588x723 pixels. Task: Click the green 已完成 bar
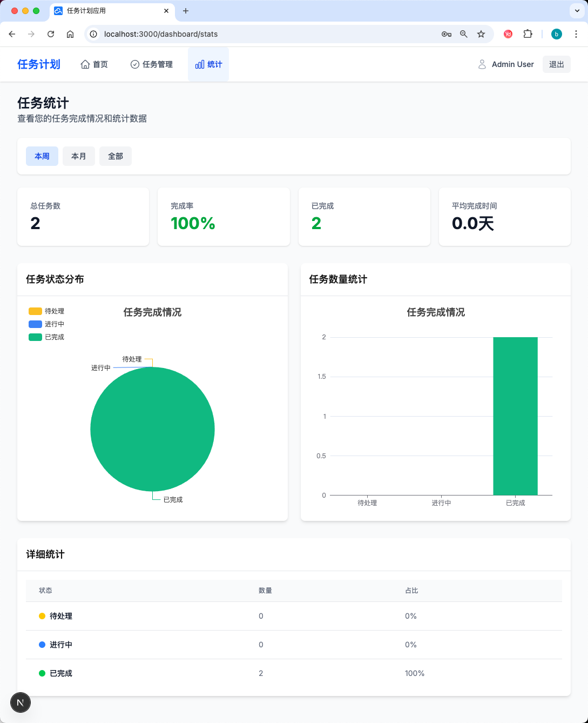[515, 416]
